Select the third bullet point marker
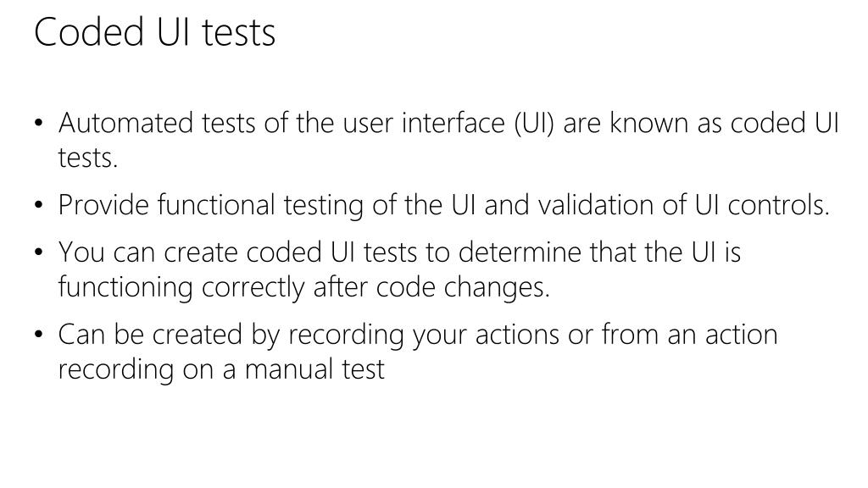Image resolution: width=868 pixels, height=488 pixels. (38, 252)
